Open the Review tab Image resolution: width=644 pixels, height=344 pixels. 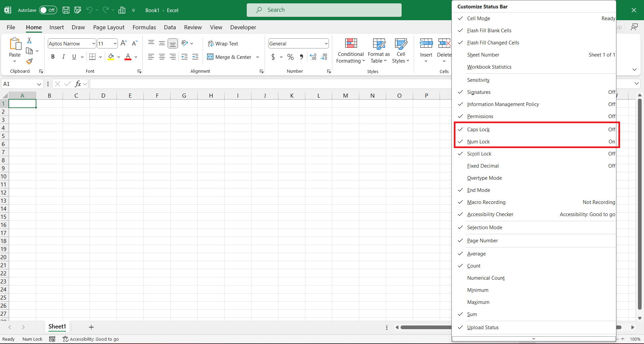click(x=193, y=27)
